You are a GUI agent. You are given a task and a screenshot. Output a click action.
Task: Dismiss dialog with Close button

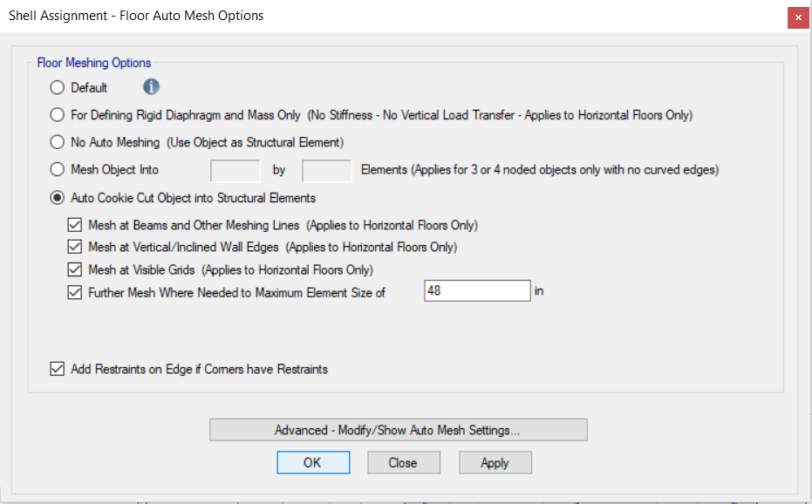pyautogui.click(x=404, y=462)
